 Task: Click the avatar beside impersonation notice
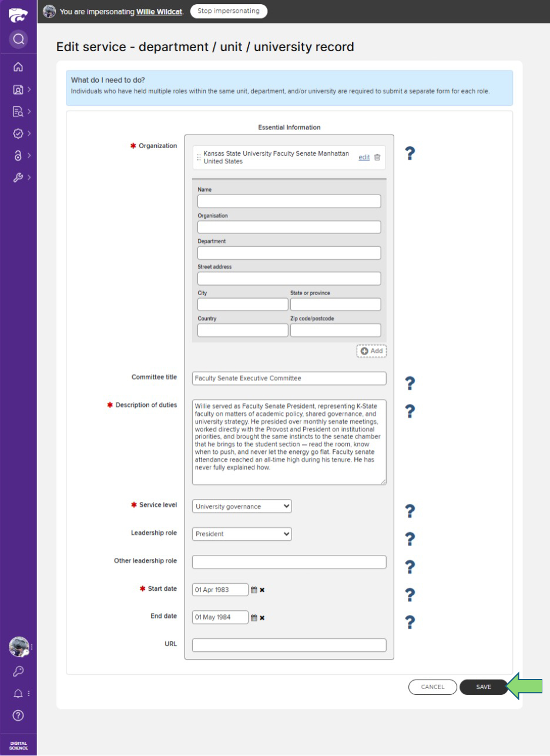tap(50, 11)
